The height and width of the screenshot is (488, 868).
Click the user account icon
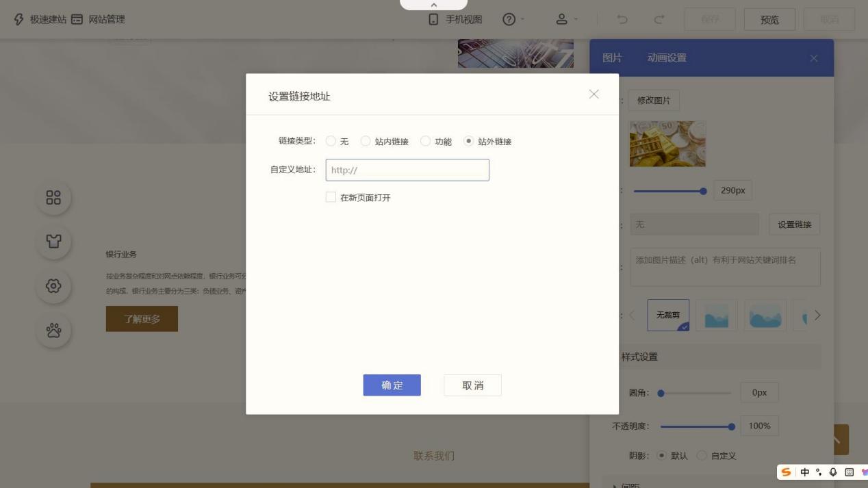(x=562, y=19)
